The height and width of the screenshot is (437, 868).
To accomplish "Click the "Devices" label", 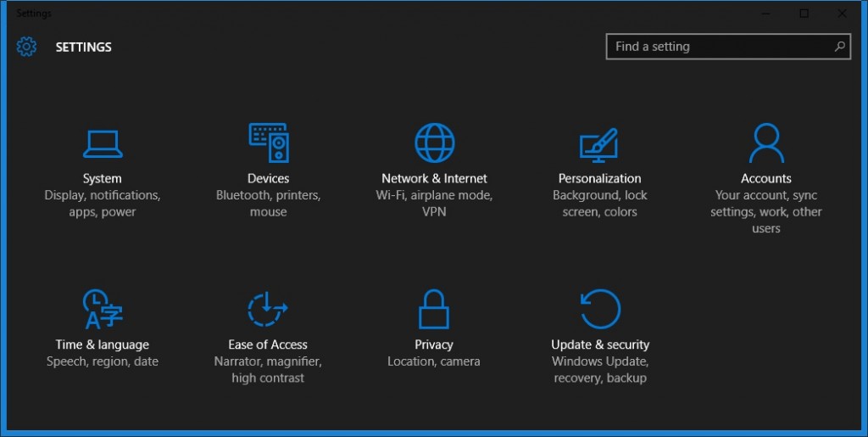I will click(x=269, y=178).
